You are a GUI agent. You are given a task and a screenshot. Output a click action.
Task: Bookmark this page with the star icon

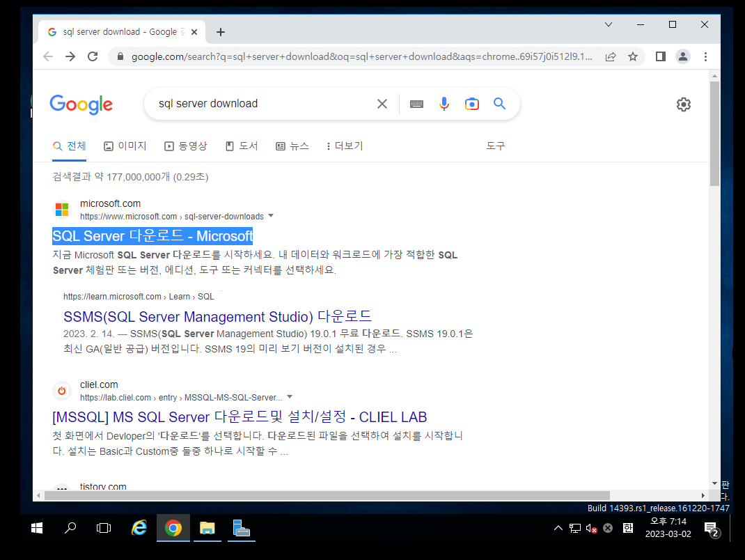point(633,56)
